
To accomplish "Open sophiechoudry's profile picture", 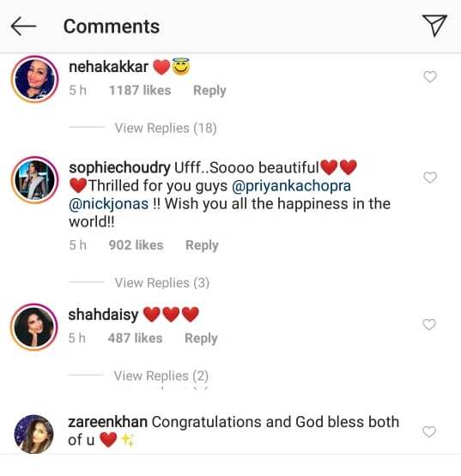I will click(x=35, y=180).
